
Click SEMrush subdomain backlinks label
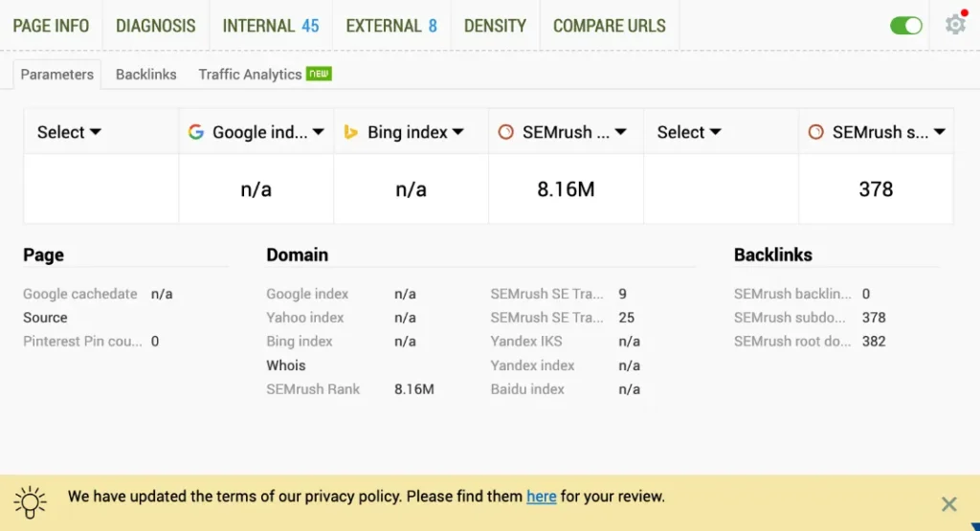click(790, 318)
